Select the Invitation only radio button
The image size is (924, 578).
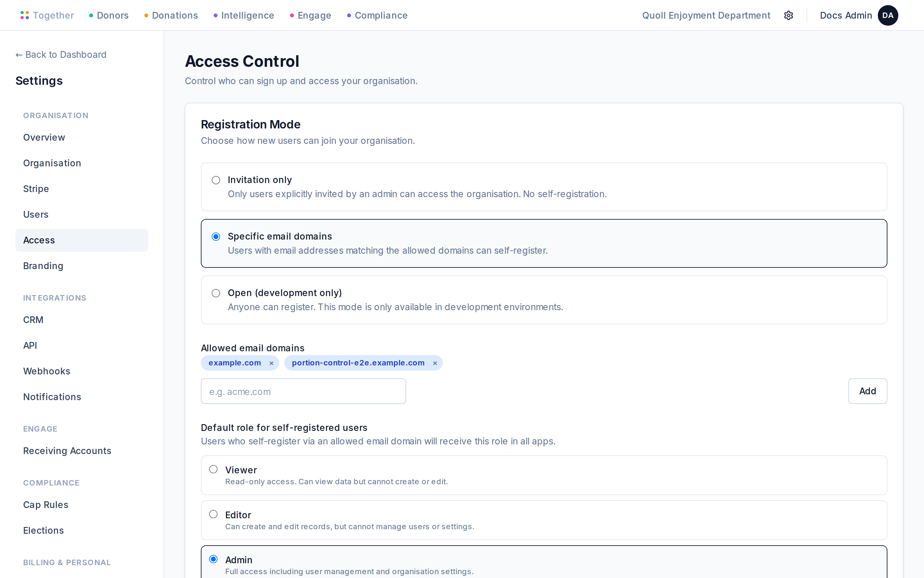216,180
